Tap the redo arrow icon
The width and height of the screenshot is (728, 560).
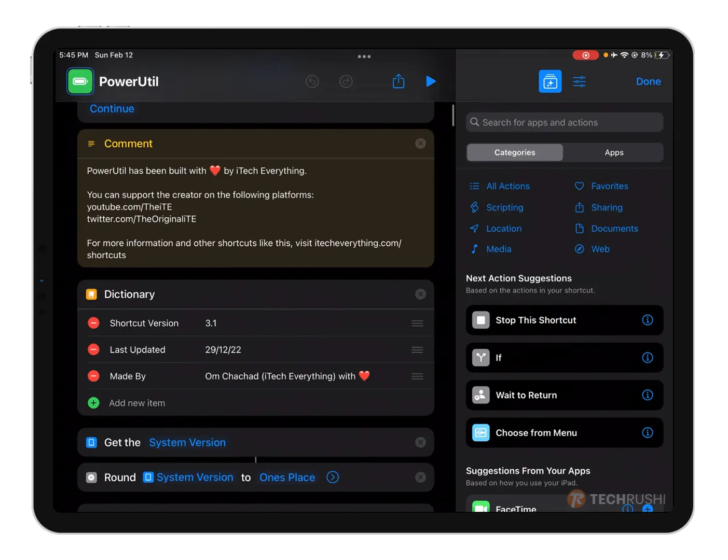pos(346,81)
